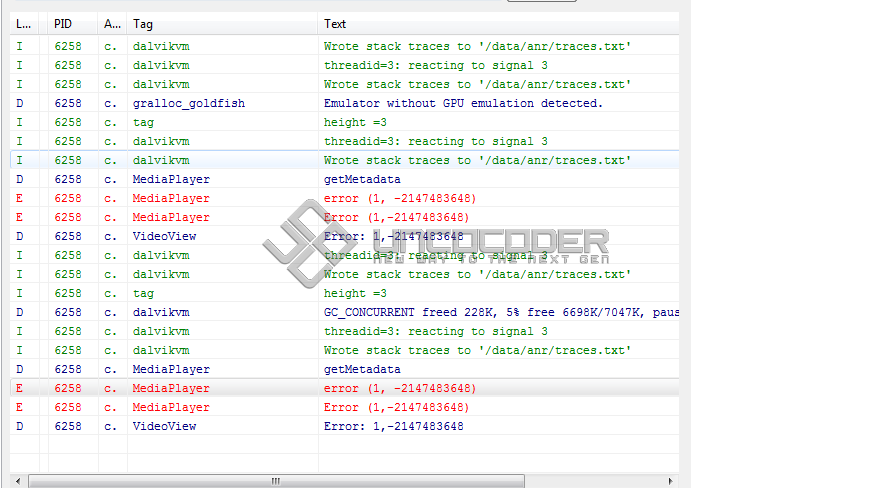The height and width of the screenshot is (488, 872).
Task: Click the left arrow of the horizontal scrollbar
Action: [18, 481]
